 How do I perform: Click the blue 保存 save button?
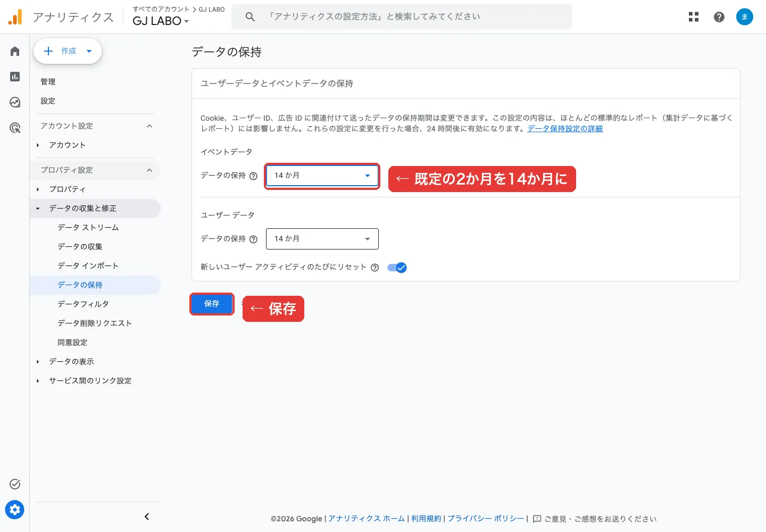(x=212, y=304)
